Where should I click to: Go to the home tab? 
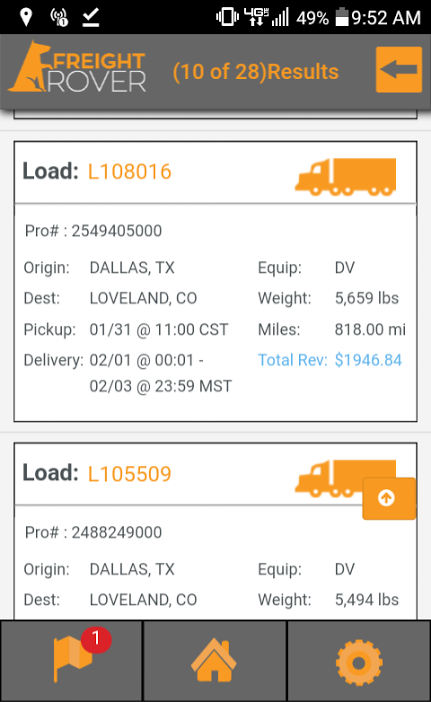(214, 660)
